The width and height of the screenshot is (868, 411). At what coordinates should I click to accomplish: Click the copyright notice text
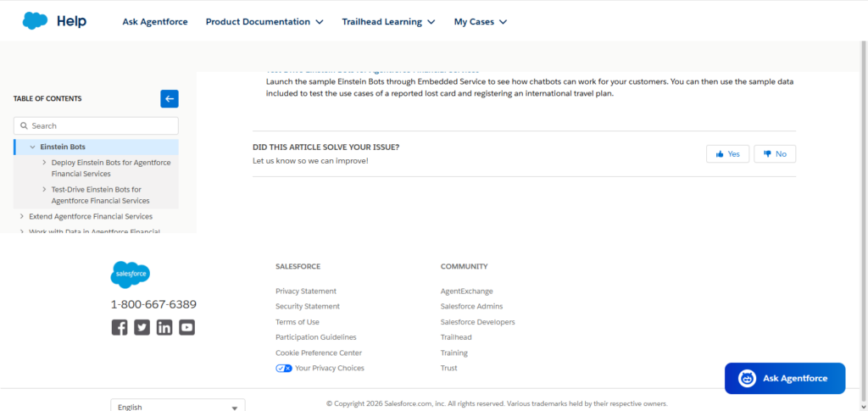click(x=497, y=404)
